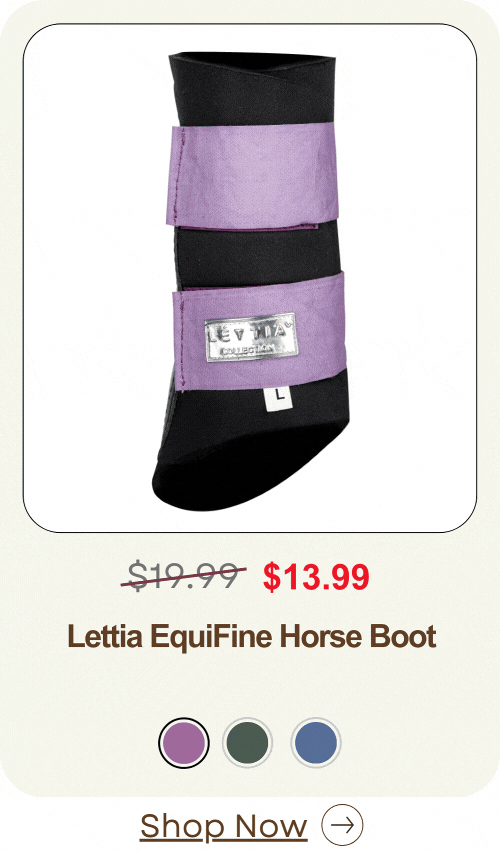Screen dimensions: 500x854
Task: Click the circled right-arrow icon
Action: pyautogui.click(x=342, y=825)
